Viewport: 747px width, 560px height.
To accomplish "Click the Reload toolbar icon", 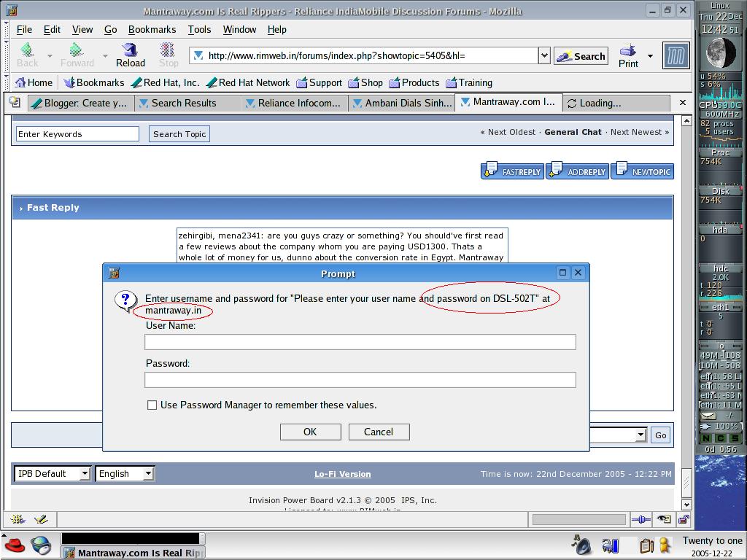I will pos(130,55).
